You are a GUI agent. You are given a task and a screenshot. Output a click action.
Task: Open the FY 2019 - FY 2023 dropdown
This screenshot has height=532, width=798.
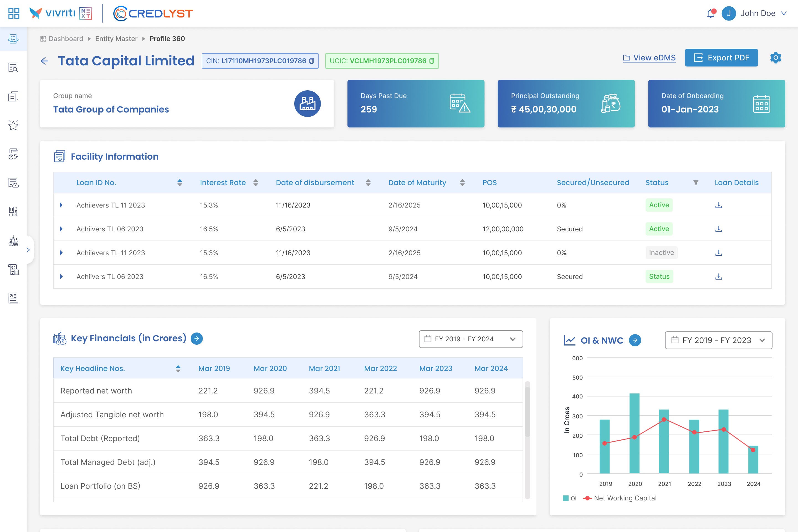(718, 340)
